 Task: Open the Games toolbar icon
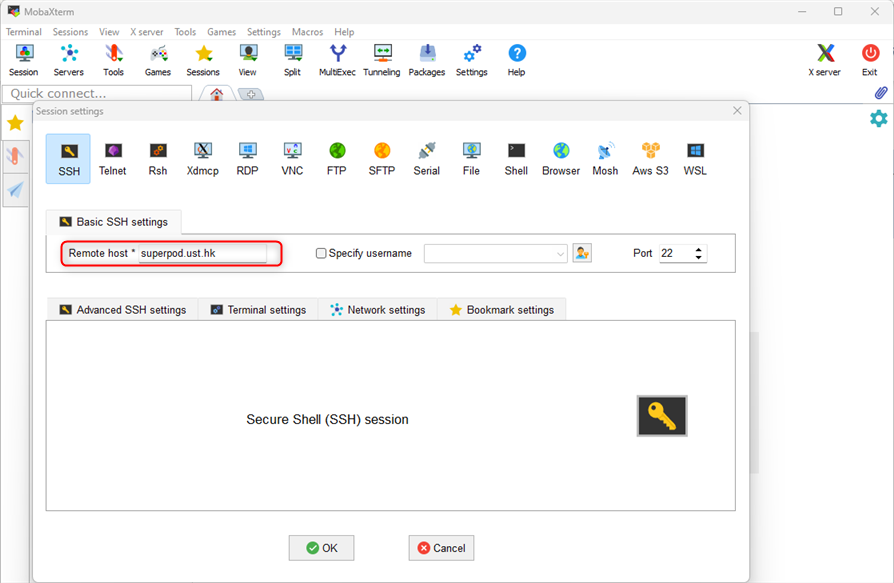(x=158, y=60)
